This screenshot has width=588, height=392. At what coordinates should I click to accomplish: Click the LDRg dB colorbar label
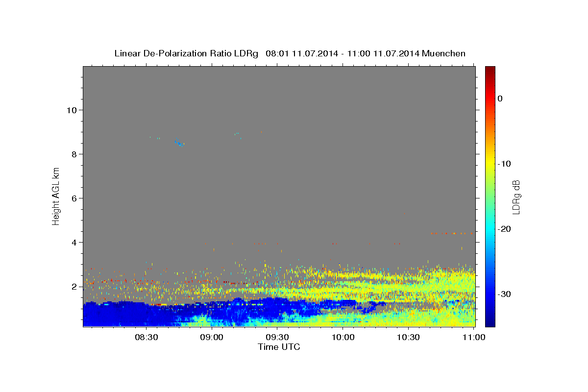[516, 196]
